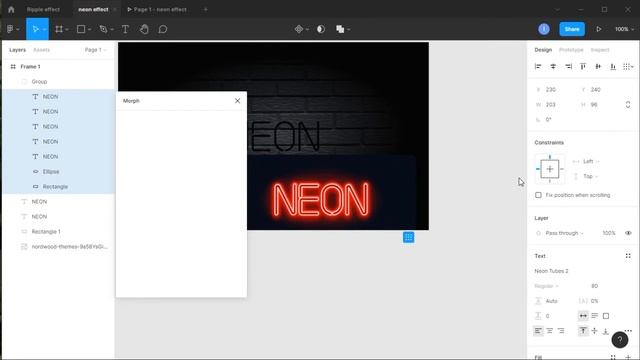Present the prototype with play icon

point(599,29)
